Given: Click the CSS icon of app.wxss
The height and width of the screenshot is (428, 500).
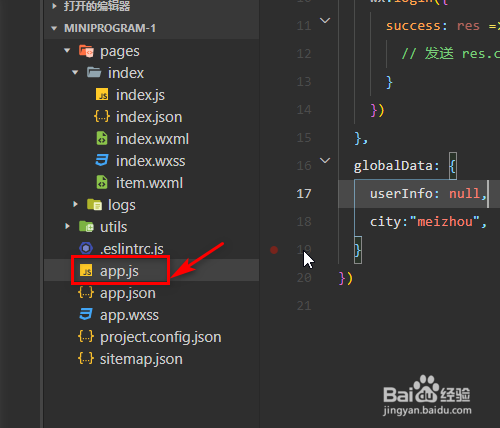Looking at the screenshot, I should tap(86, 314).
